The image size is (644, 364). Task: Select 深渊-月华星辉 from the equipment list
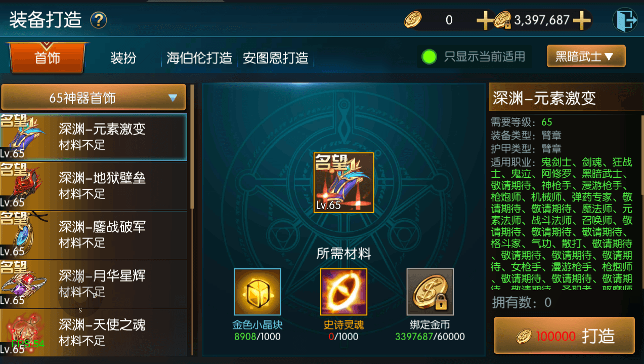click(94, 284)
